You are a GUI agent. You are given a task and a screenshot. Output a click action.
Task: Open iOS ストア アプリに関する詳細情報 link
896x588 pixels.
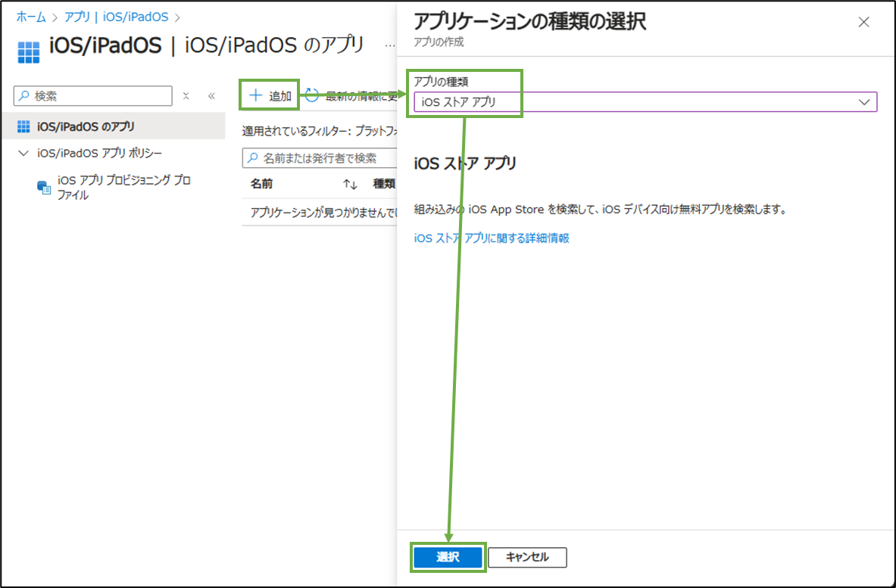click(x=492, y=238)
